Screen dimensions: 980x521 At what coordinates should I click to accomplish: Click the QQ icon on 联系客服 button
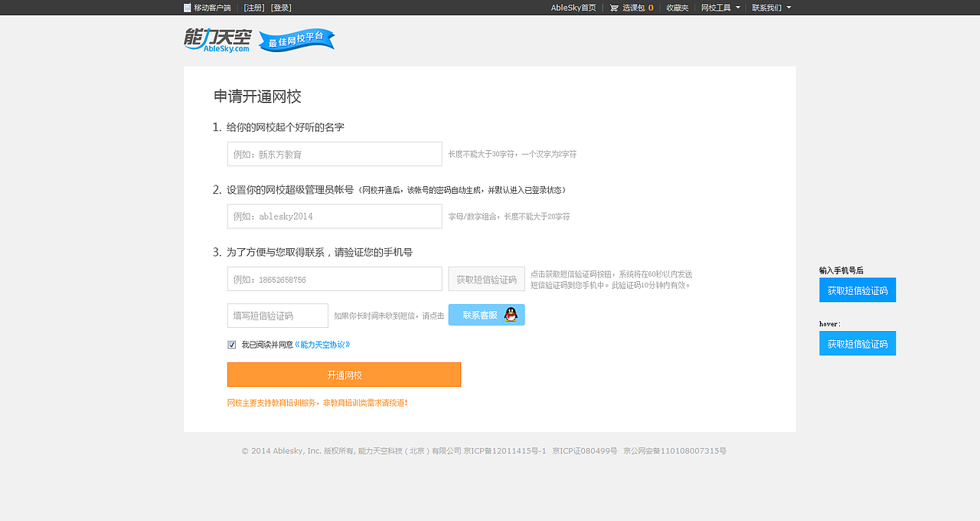click(x=509, y=314)
